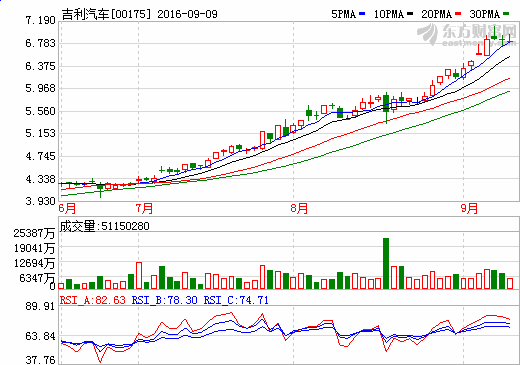
Task: Click the 10PMA black legend marker
Action: [x=410, y=14]
